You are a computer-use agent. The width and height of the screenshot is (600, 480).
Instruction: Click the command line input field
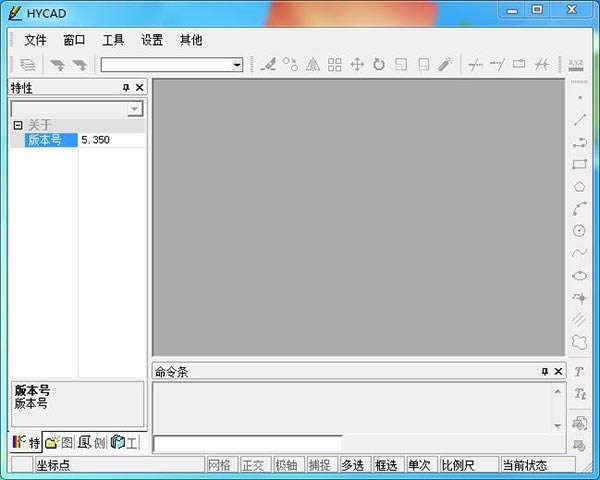(247, 443)
